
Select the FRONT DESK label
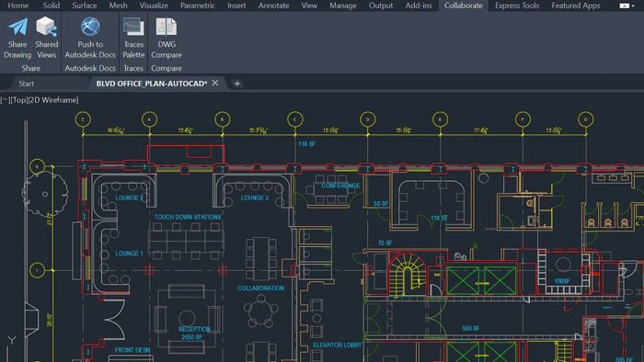[x=132, y=350]
